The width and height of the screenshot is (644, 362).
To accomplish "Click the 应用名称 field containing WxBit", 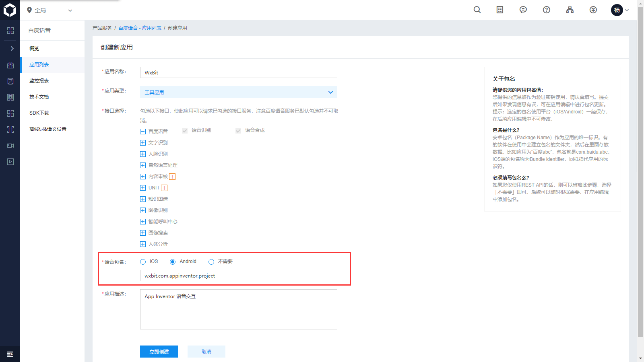I will click(x=239, y=72).
